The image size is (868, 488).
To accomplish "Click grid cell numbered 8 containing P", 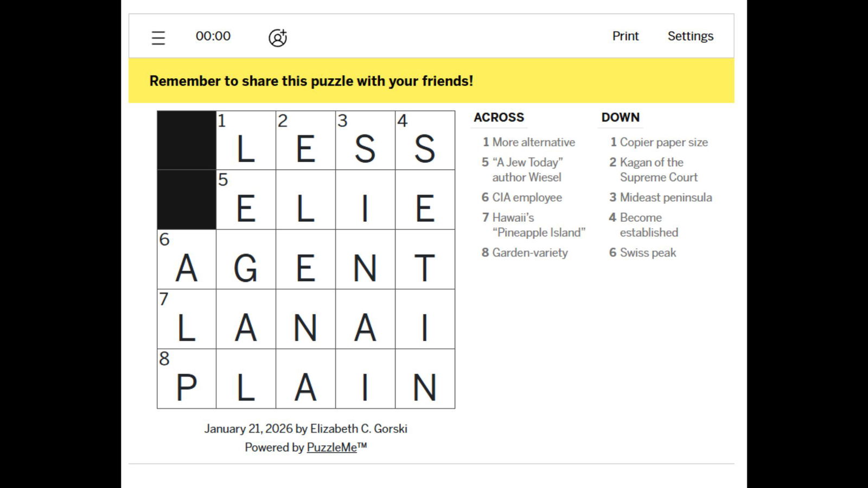I will pyautogui.click(x=187, y=379).
